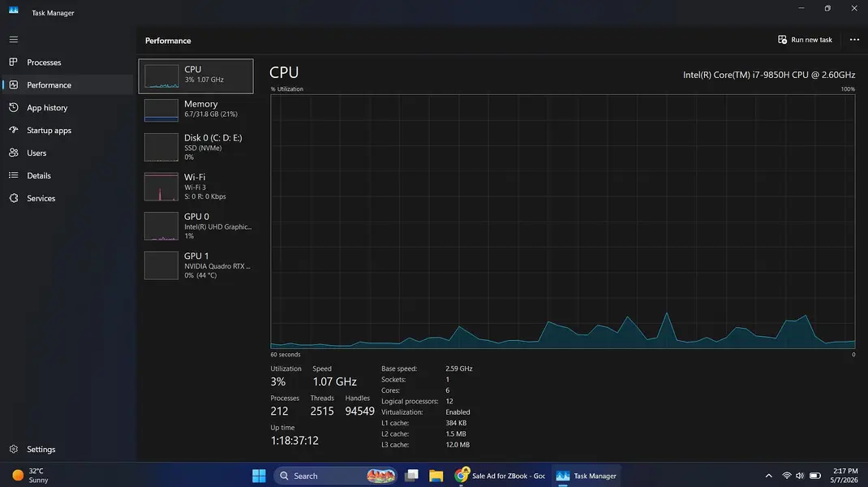Click the Details list icon
This screenshot has height=487, width=868.
[x=13, y=175]
